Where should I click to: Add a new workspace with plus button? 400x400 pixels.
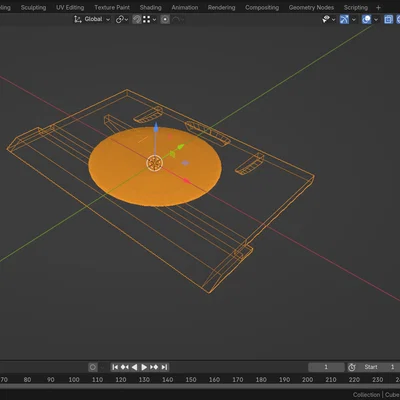click(378, 7)
